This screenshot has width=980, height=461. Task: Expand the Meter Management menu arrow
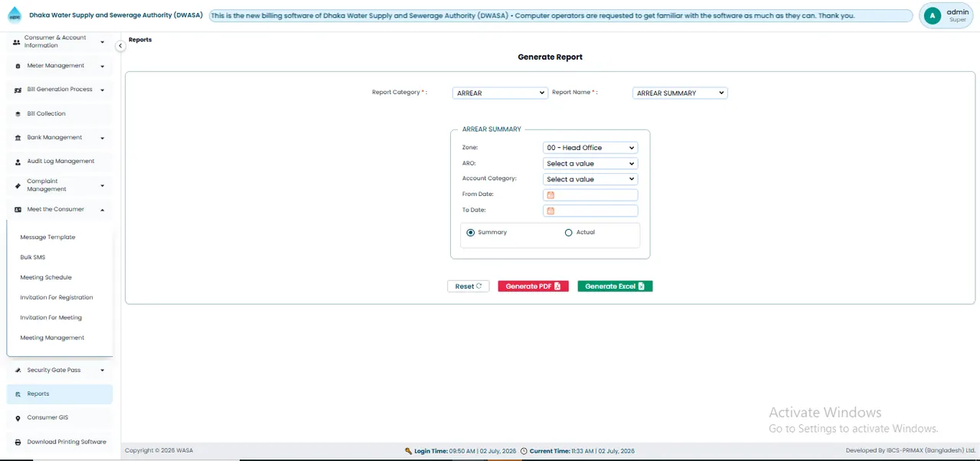(103, 66)
